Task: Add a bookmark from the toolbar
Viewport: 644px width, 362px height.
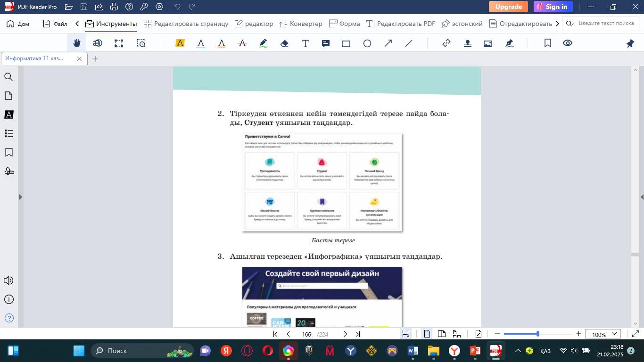Action: pos(548,43)
